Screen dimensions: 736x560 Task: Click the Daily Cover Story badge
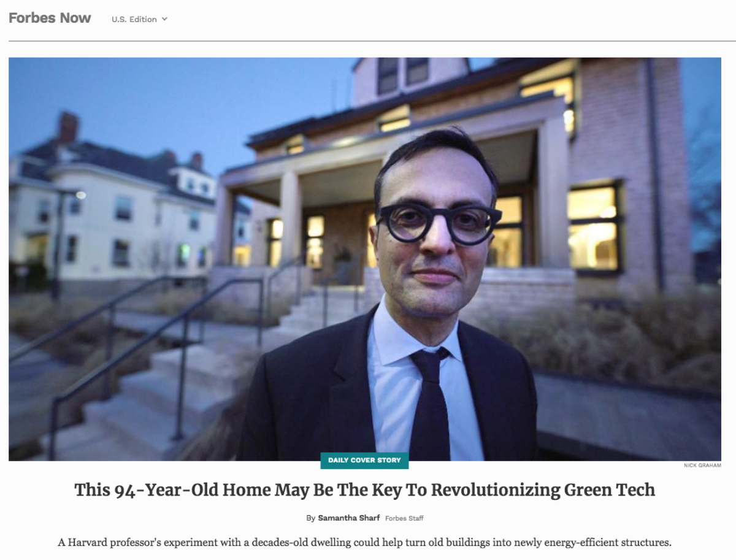coord(364,460)
